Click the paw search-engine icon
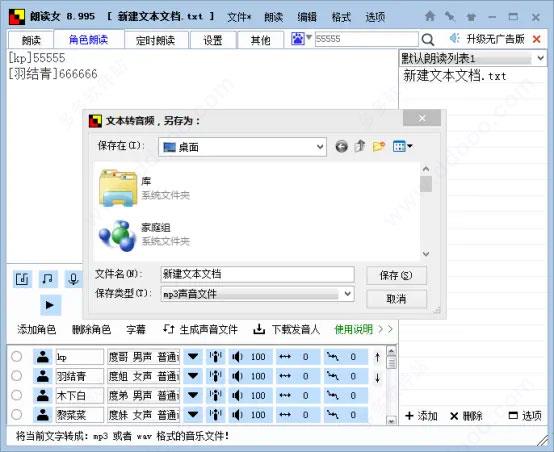 click(297, 39)
